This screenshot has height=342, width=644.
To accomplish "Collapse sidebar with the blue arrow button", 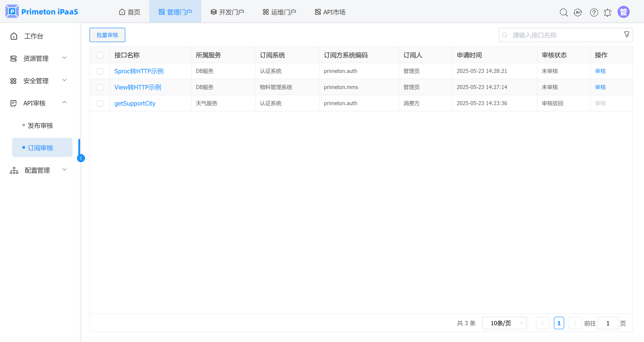I will pyautogui.click(x=81, y=158).
